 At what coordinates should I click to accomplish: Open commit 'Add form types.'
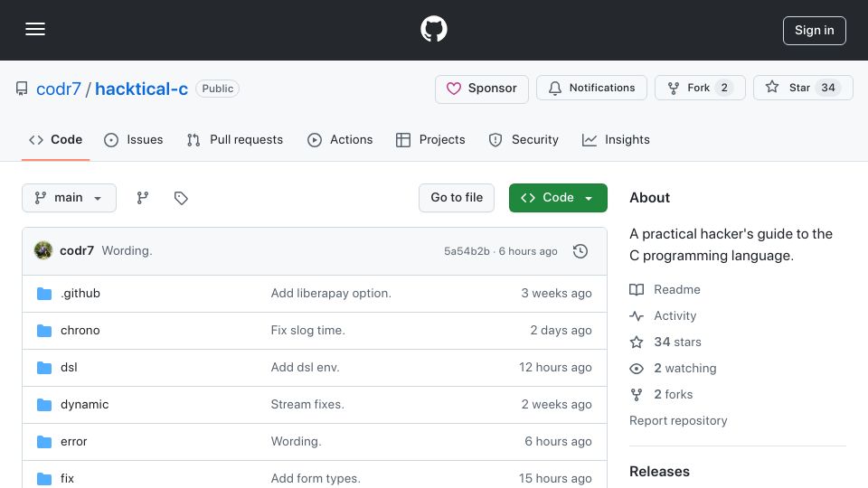(x=316, y=479)
